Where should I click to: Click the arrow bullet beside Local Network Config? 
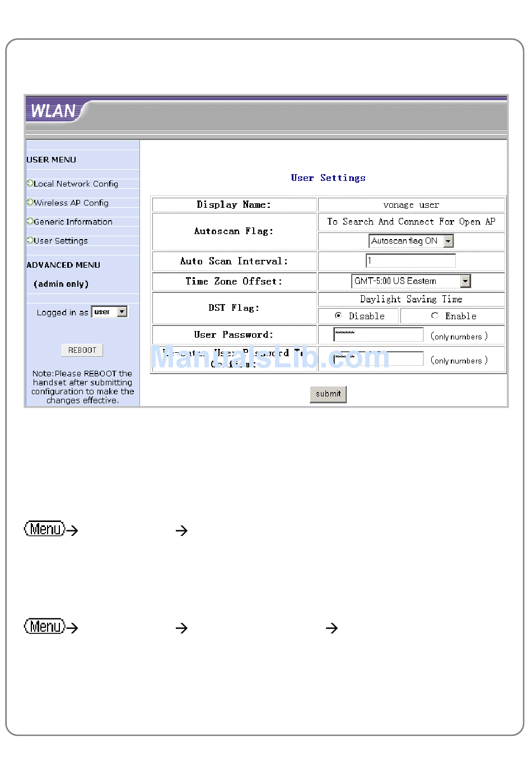pyautogui.click(x=30, y=183)
